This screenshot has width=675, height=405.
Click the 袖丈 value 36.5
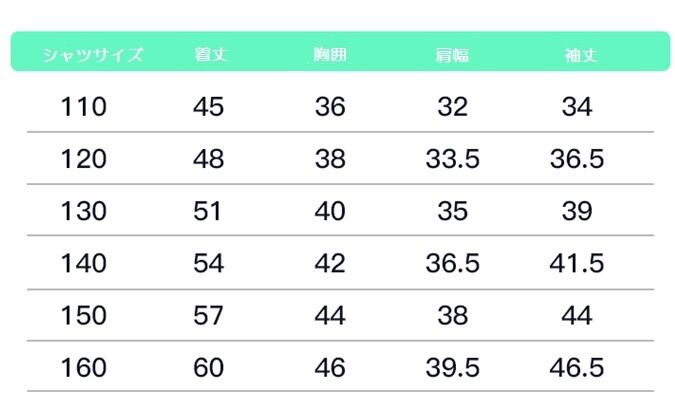577,159
